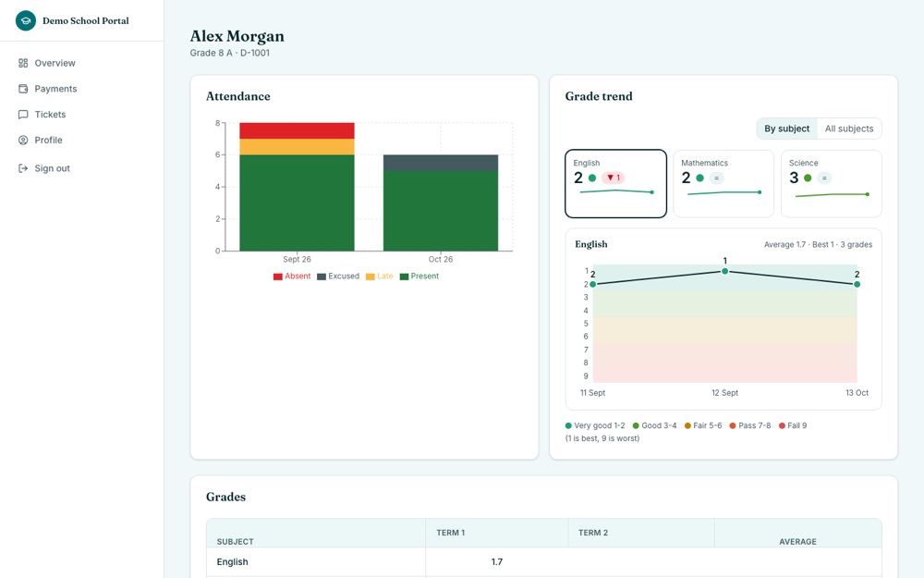Click the yellow Late segment in Sept 26 bar
This screenshot has width=924, height=578.
pos(297,147)
